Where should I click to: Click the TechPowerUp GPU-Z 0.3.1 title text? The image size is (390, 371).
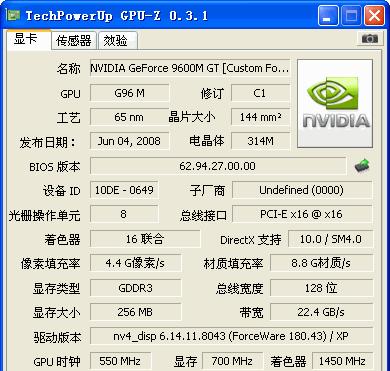(x=117, y=16)
